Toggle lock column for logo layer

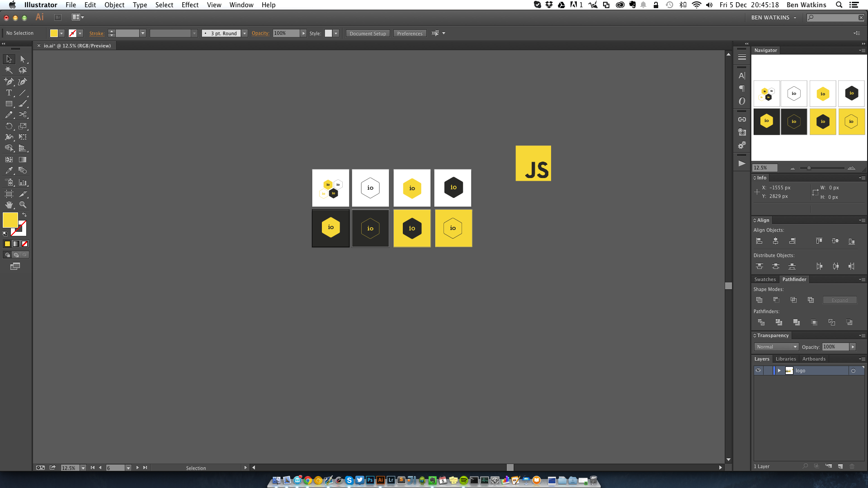point(768,371)
